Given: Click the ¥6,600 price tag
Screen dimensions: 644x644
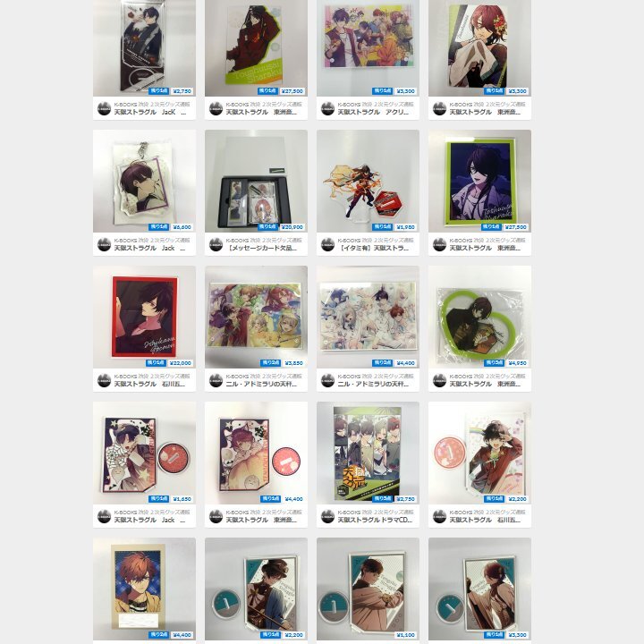Looking at the screenshot, I should pyautogui.click(x=182, y=227).
